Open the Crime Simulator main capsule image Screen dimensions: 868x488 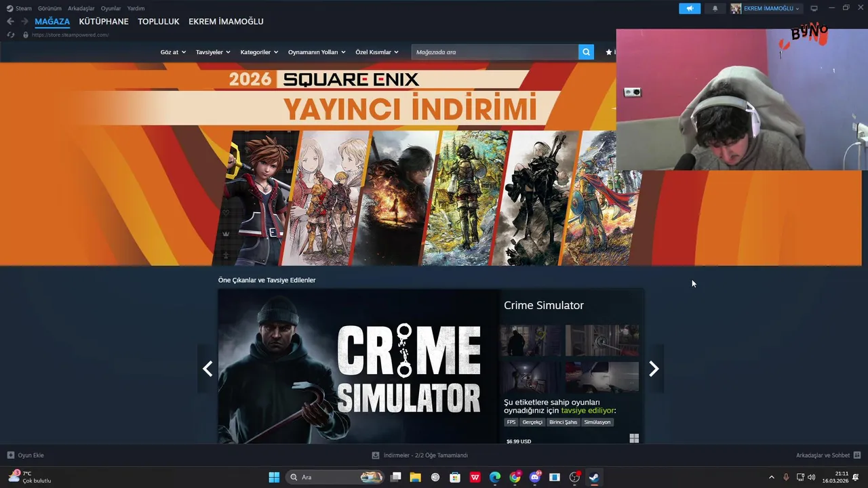(358, 367)
